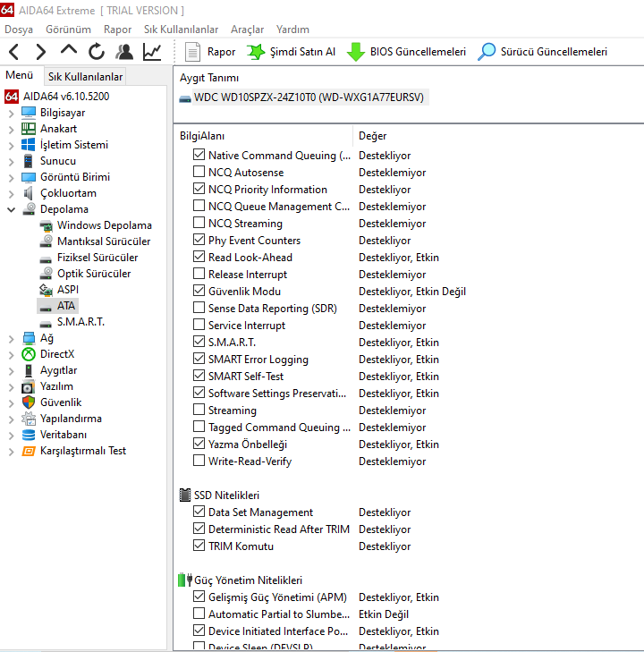Click the green down arrow BIOS update icon

pos(356,52)
